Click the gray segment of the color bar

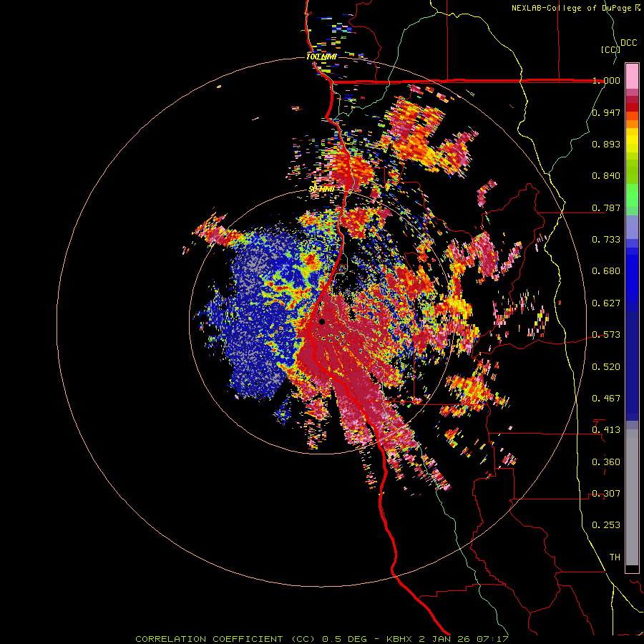tap(632, 497)
